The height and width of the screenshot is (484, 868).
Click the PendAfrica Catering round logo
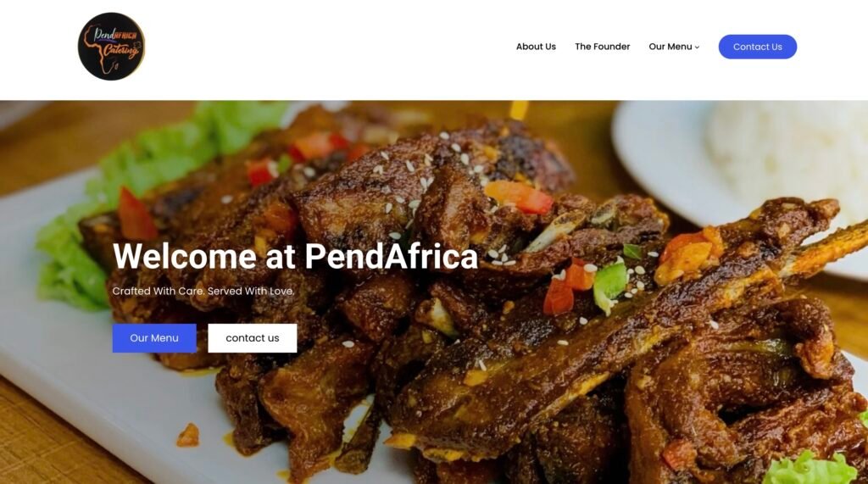click(111, 47)
